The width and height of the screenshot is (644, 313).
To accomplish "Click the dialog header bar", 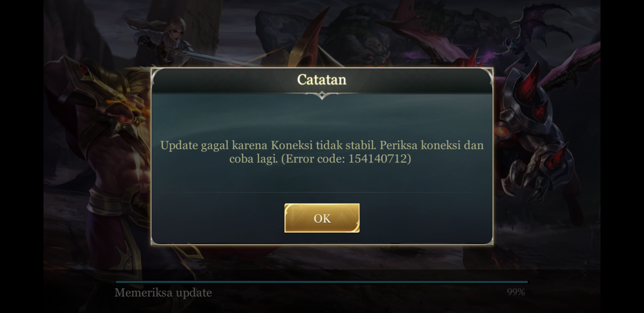I will pyautogui.click(x=322, y=80).
